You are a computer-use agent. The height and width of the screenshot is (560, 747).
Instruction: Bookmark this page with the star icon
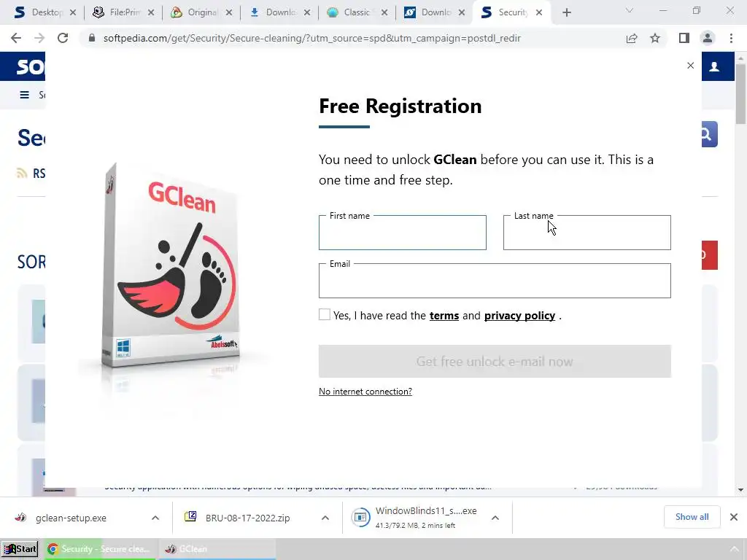[655, 38]
